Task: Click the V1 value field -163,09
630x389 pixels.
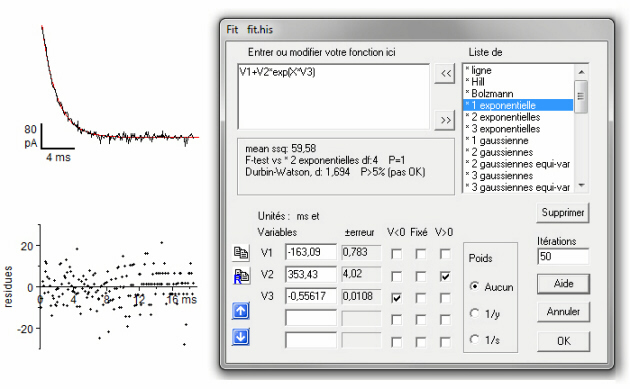Action: 311,252
